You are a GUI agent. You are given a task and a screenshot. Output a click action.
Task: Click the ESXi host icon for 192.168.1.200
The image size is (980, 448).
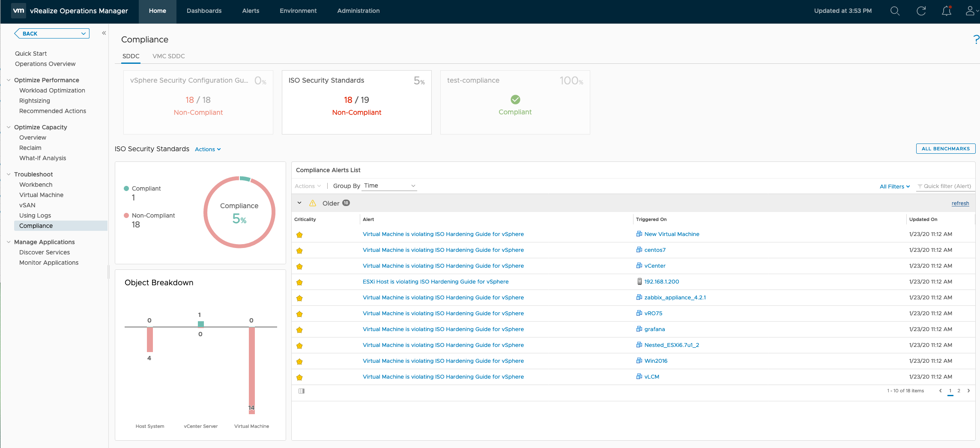(639, 282)
